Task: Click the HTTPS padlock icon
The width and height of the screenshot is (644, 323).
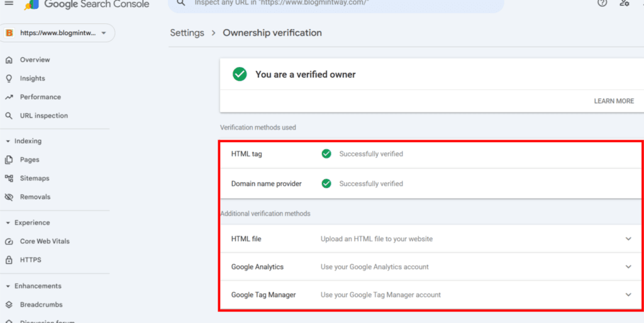Action: 9,260
